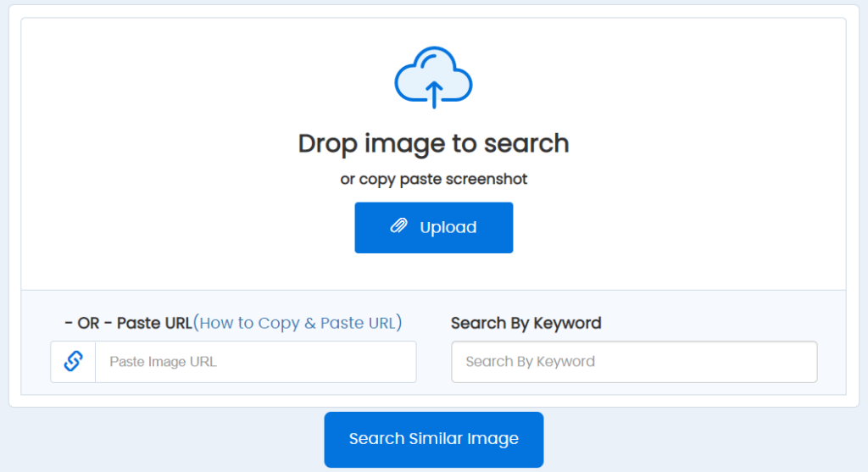Click the 'Paste Image URL' placeholder text
Viewport: 868px width, 472px height.
pos(163,362)
